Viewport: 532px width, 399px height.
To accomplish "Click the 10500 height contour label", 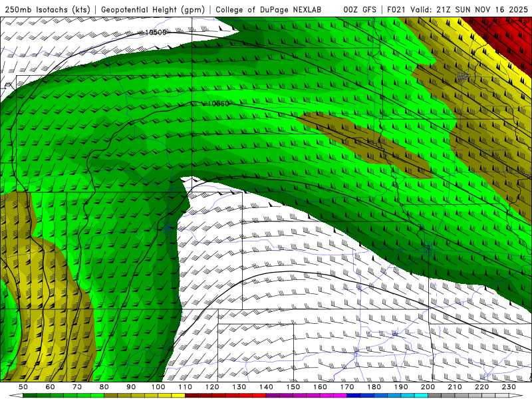I will (x=156, y=32).
